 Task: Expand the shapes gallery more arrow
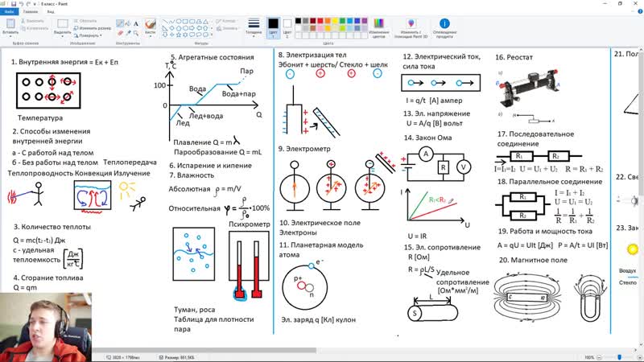coord(212,35)
